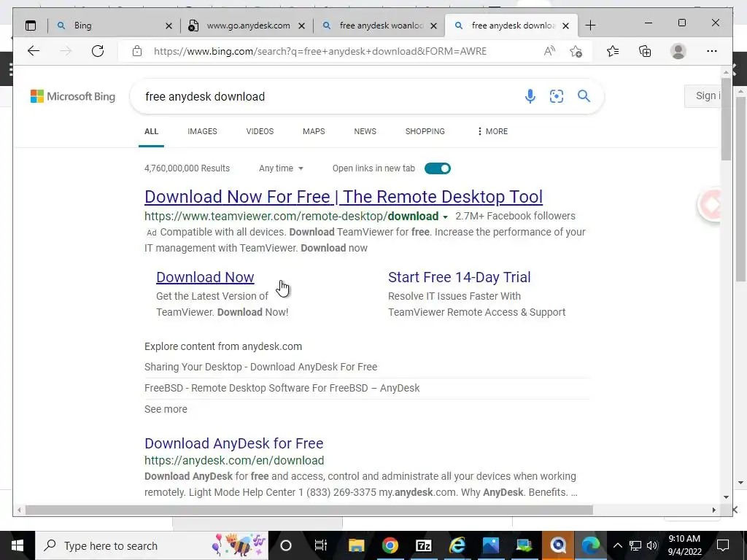The image size is (747, 560).
Task: Close the www.go.anydesk.com tab
Action: click(x=301, y=26)
